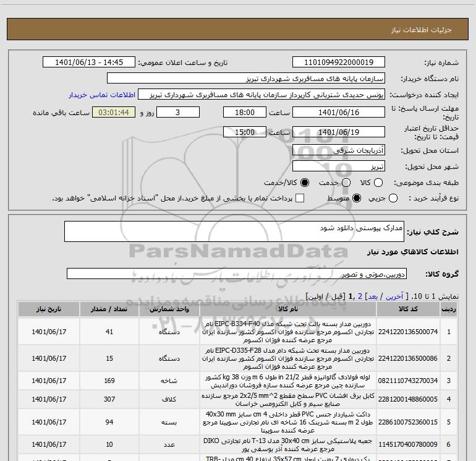Click product code 2241220136500086
This screenshot has height=461, width=476.
tap(408, 358)
